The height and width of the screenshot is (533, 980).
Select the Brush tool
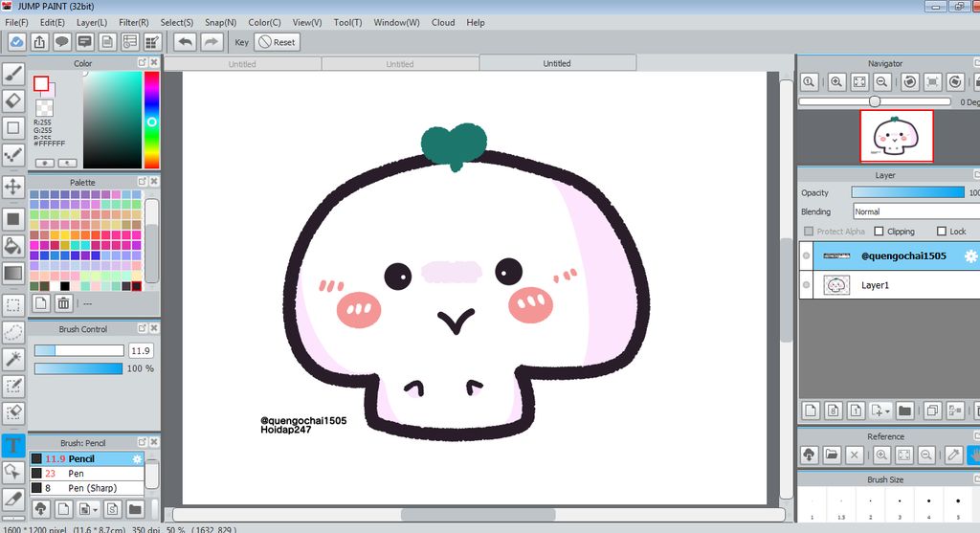coord(13,74)
